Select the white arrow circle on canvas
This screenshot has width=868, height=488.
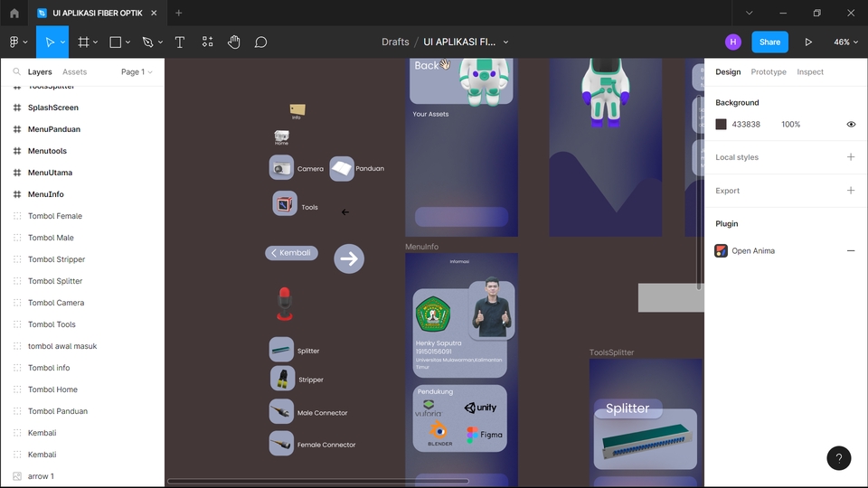coord(349,258)
